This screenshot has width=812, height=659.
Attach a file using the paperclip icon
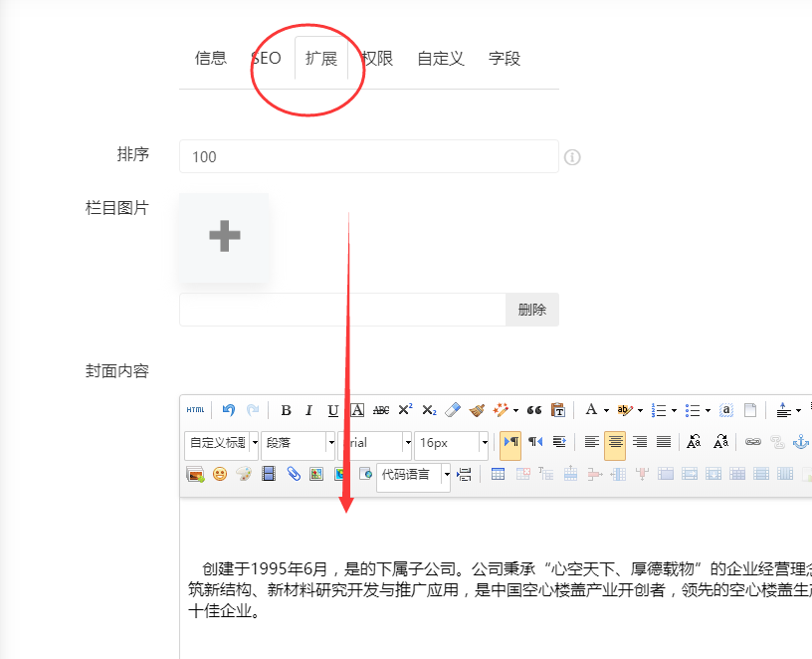294,476
